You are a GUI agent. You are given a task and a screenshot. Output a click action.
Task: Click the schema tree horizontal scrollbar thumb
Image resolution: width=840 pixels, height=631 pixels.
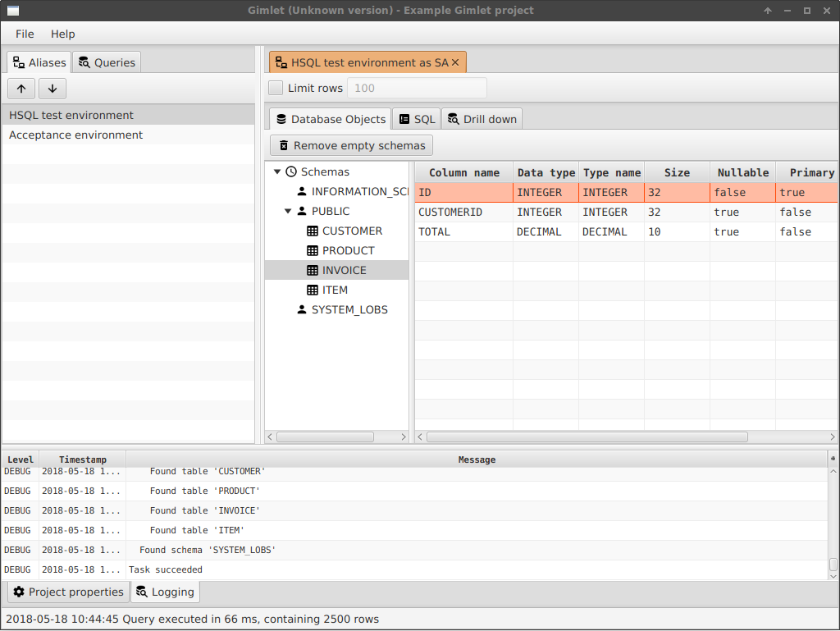tap(325, 437)
